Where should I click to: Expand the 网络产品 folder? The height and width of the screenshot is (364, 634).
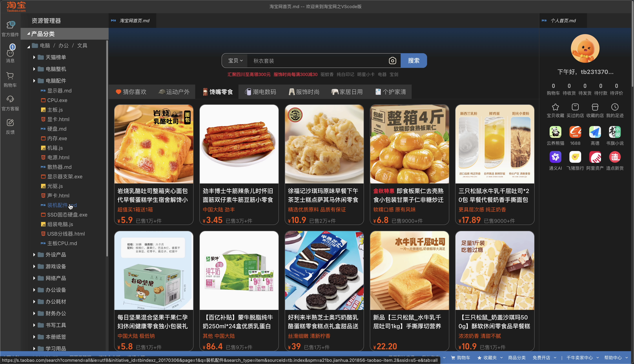click(x=34, y=278)
